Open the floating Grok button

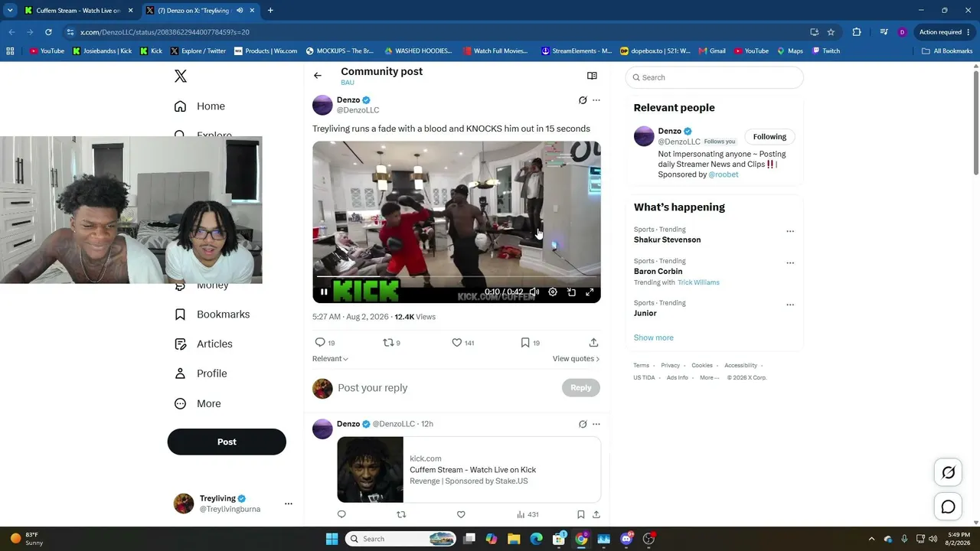point(948,473)
